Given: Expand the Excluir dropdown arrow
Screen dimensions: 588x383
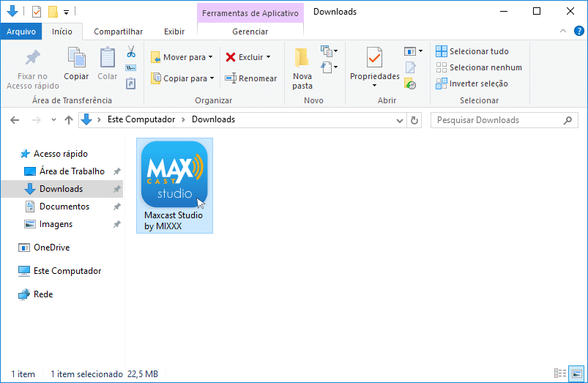Looking at the screenshot, I should [x=269, y=57].
